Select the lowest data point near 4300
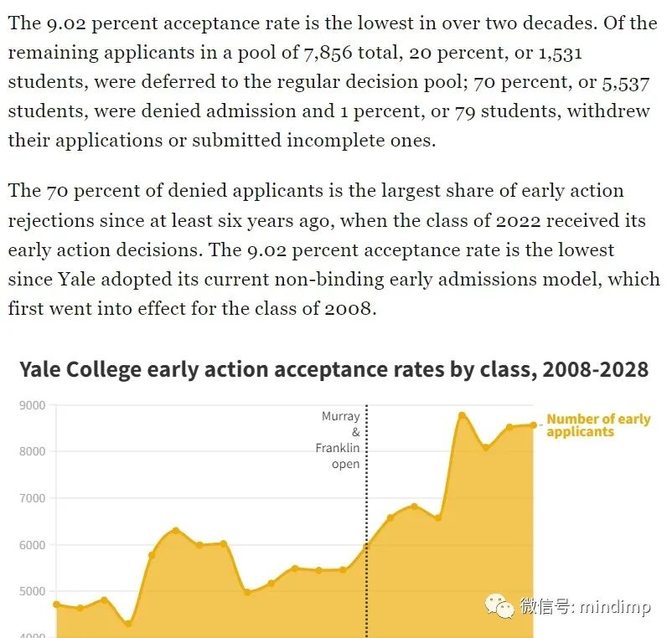 pos(128,624)
